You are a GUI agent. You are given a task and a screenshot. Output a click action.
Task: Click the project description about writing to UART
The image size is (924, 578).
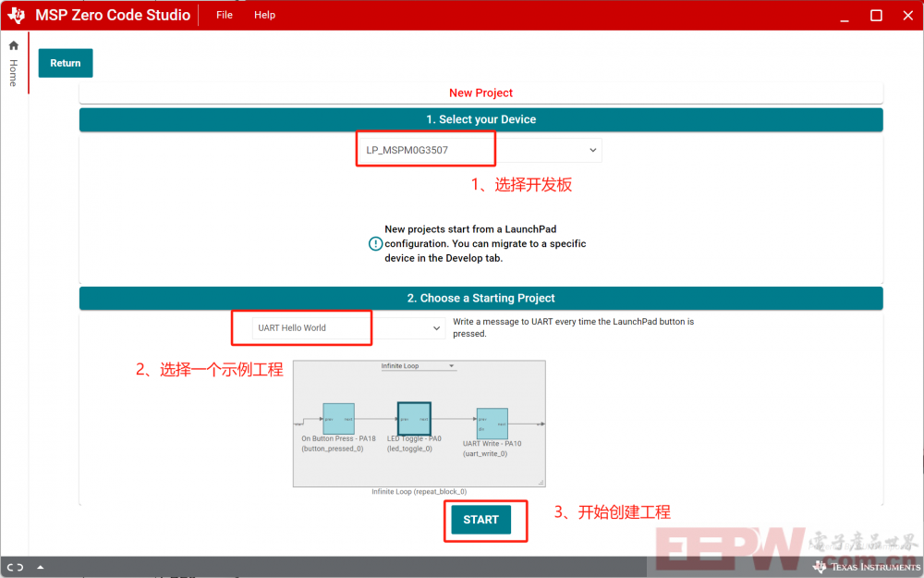tap(574, 328)
